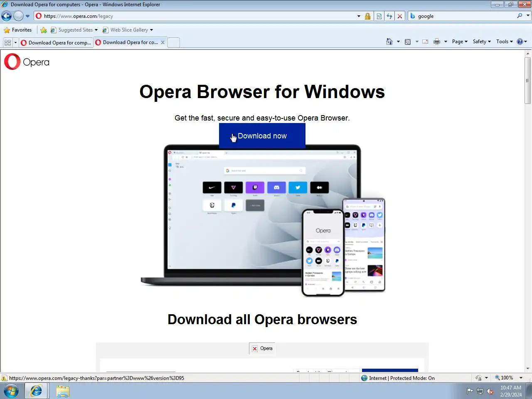Add page to Favorites bar icon
Screen dimensions: 532x399
(43, 30)
